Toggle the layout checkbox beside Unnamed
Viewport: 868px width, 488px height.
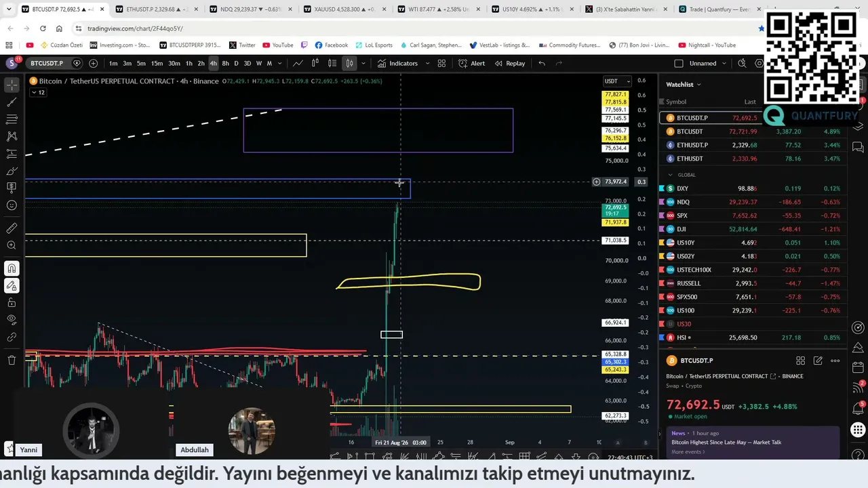[x=679, y=63]
